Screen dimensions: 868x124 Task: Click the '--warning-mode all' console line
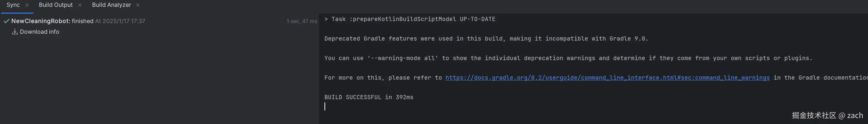coord(568,58)
